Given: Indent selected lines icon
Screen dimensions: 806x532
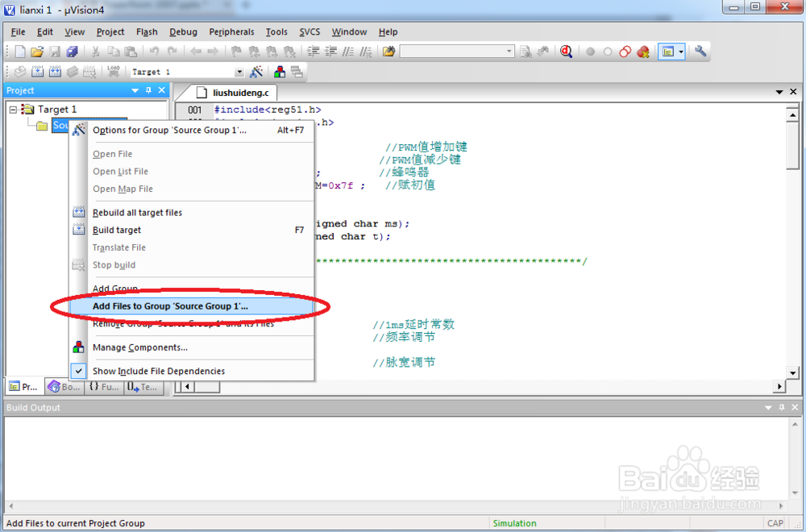Looking at the screenshot, I should [314, 52].
